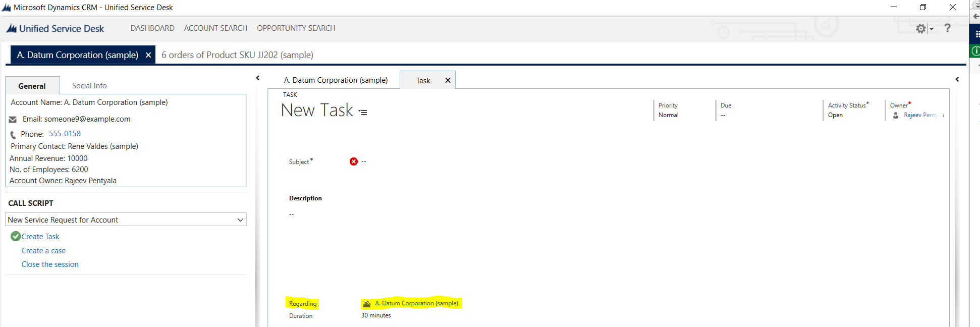Collapse the left panel with chevron
This screenshot has width=980, height=327.
coord(258,78)
